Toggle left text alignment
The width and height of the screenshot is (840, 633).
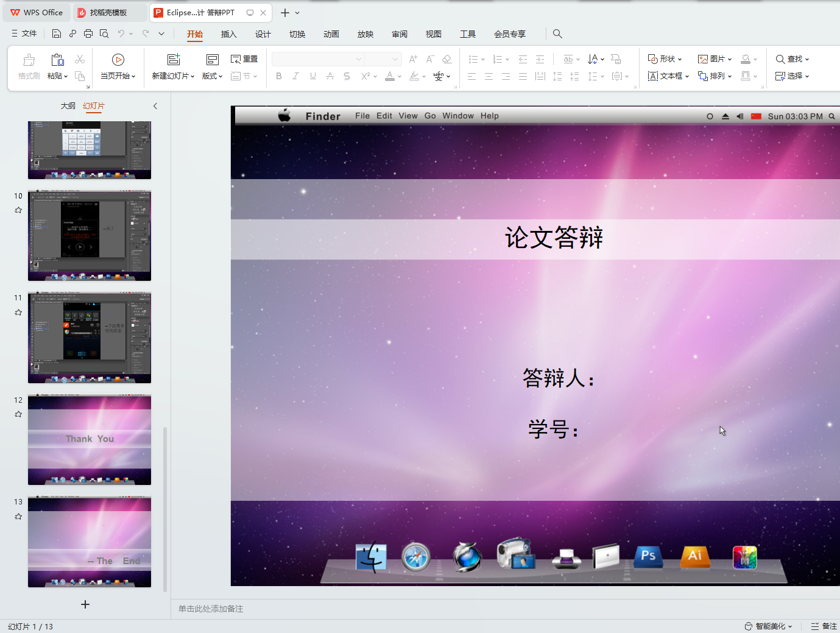[471, 76]
